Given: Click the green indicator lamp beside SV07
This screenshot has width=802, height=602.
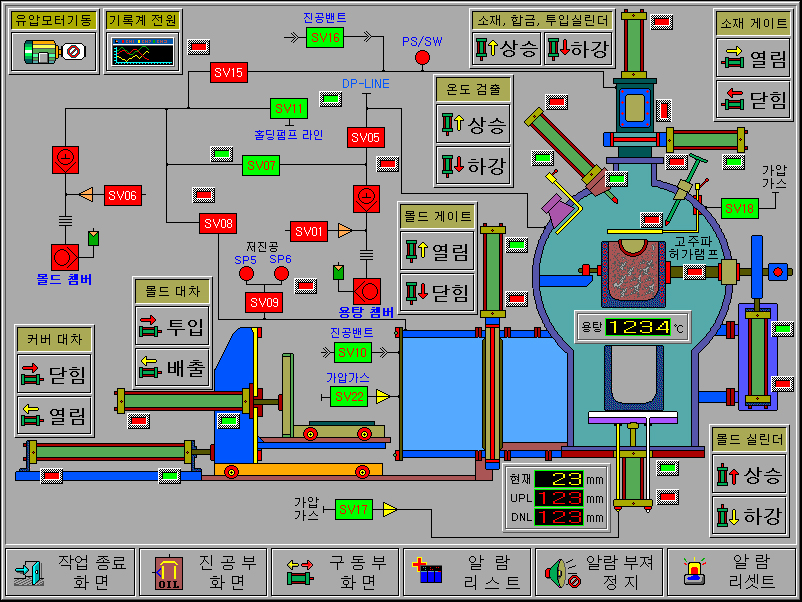Looking at the screenshot, I should [221, 154].
